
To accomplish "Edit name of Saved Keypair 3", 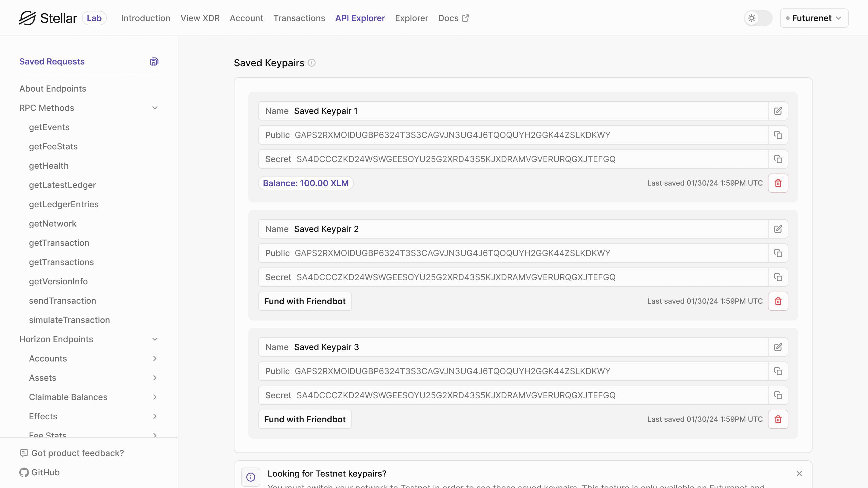I will tap(778, 347).
